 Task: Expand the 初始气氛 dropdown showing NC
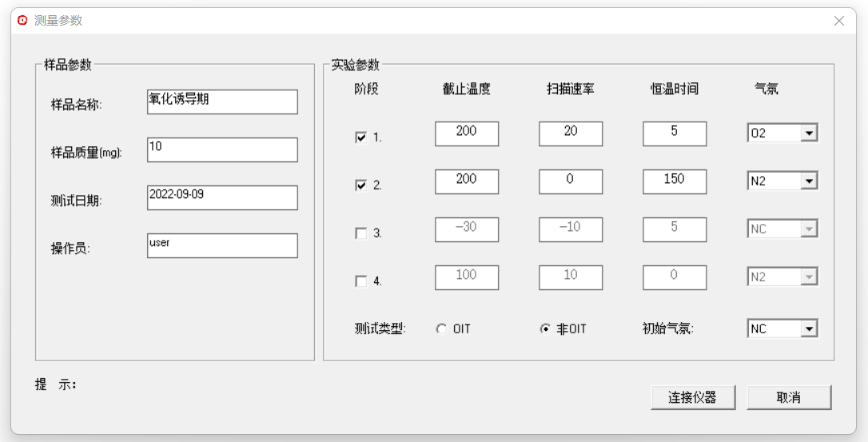pos(809,329)
